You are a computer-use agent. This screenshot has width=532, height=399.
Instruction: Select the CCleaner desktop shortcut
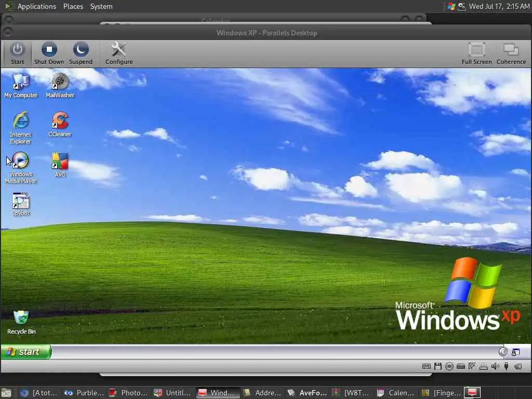click(x=60, y=125)
